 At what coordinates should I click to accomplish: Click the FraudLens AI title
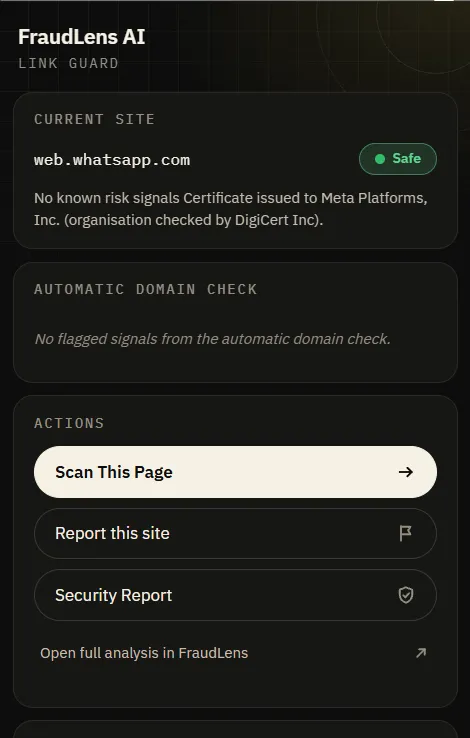pos(81,37)
